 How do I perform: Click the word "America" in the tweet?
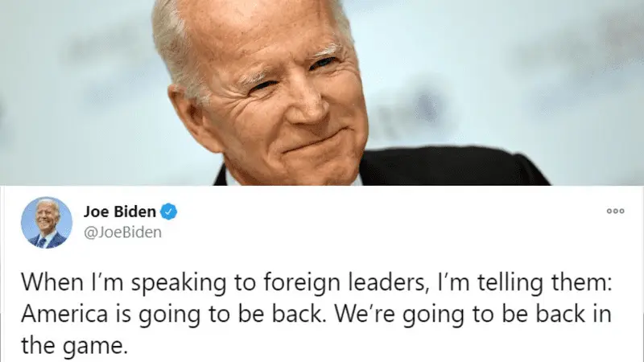pos(64,315)
